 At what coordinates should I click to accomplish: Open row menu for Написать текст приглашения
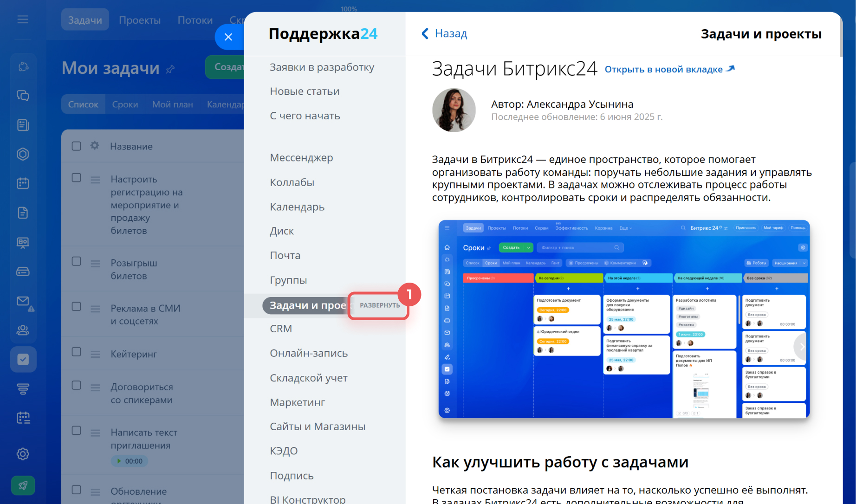[x=96, y=433]
